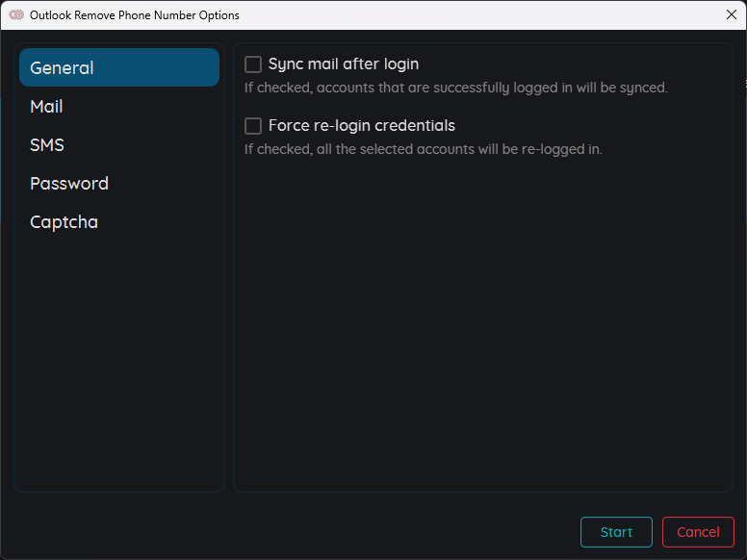The width and height of the screenshot is (747, 560).
Task: Tick the Force re-login credentials checkbox
Action: (253, 126)
